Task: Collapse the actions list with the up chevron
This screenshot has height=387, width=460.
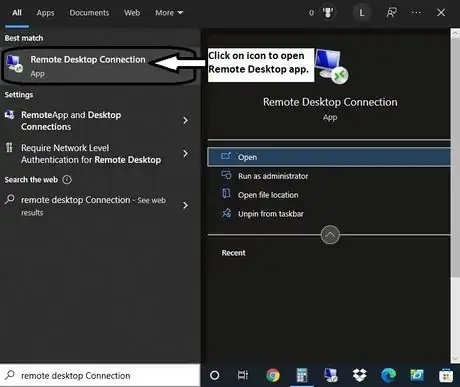Action: coord(330,235)
